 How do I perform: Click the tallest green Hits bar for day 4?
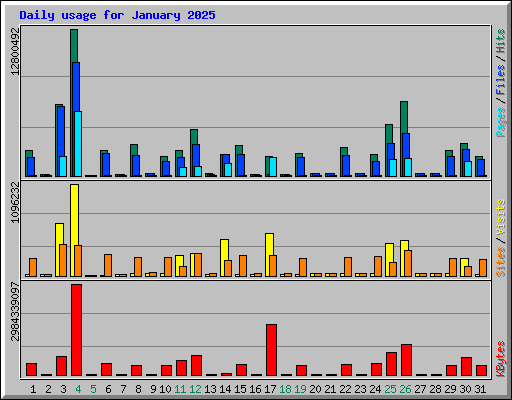pyautogui.click(x=74, y=46)
